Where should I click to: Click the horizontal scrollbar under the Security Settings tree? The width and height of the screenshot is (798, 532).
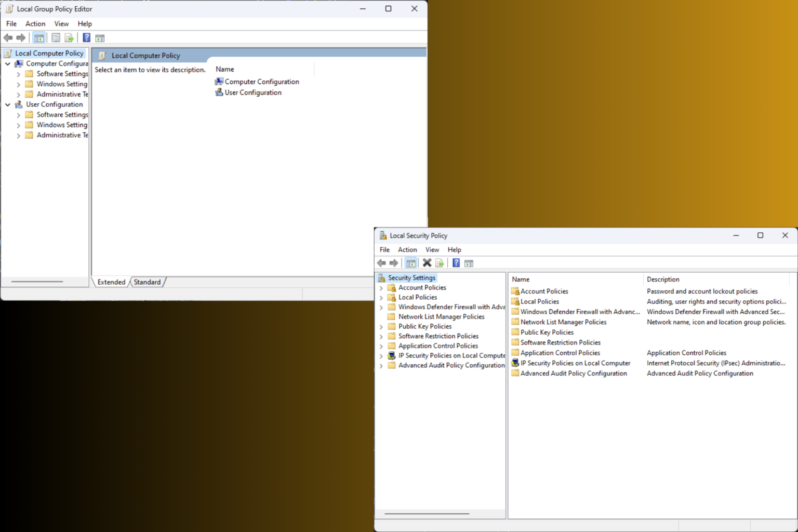pos(427,514)
